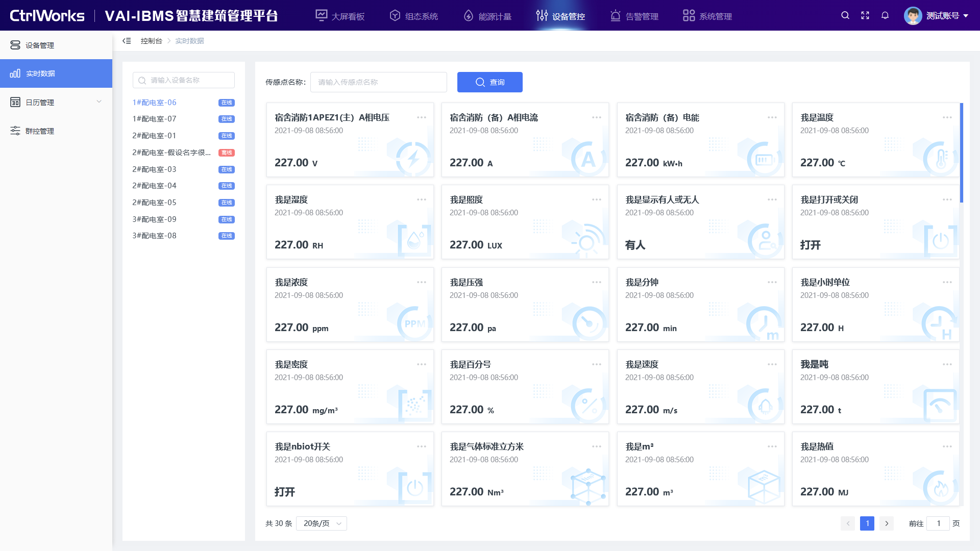
Task: Open the 告警管理 top menu
Action: [634, 16]
